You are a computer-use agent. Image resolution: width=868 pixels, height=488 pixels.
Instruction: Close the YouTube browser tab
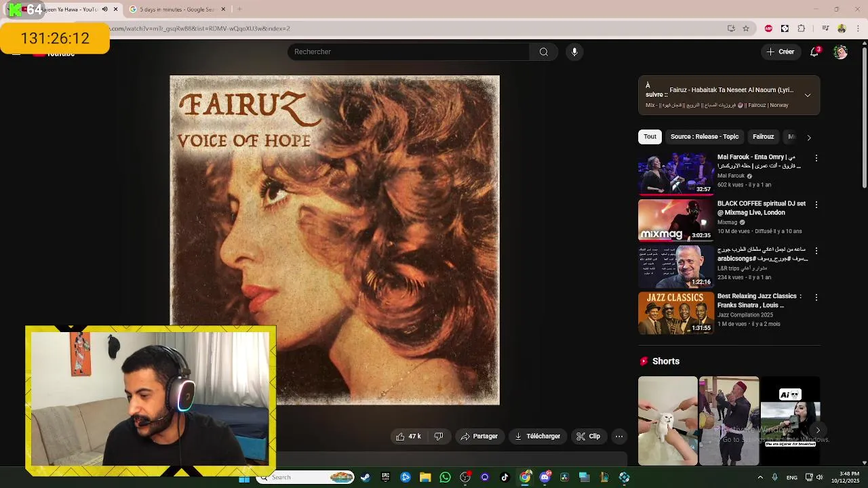pos(115,9)
